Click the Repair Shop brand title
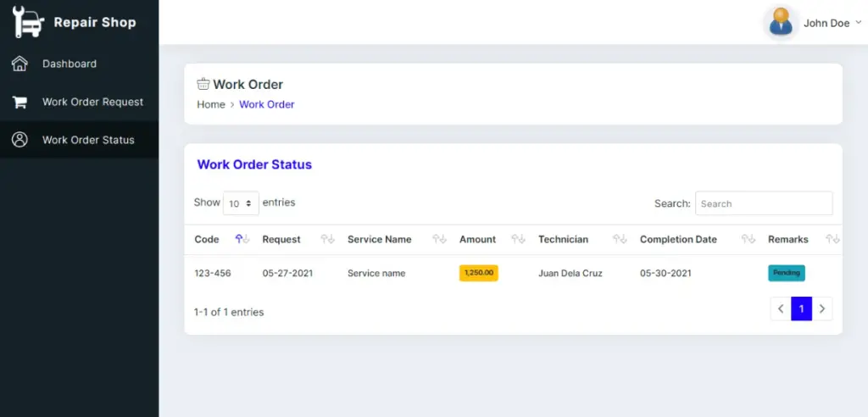The image size is (868, 417). (95, 23)
